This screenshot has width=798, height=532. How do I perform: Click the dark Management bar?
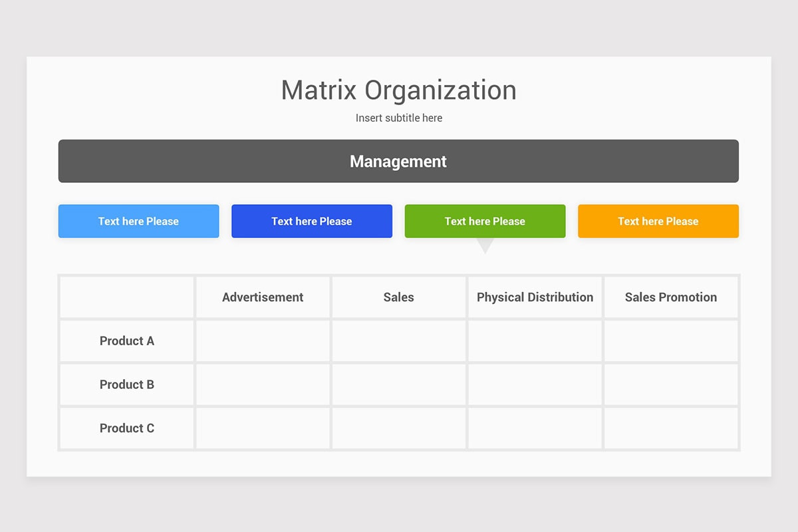coord(398,161)
